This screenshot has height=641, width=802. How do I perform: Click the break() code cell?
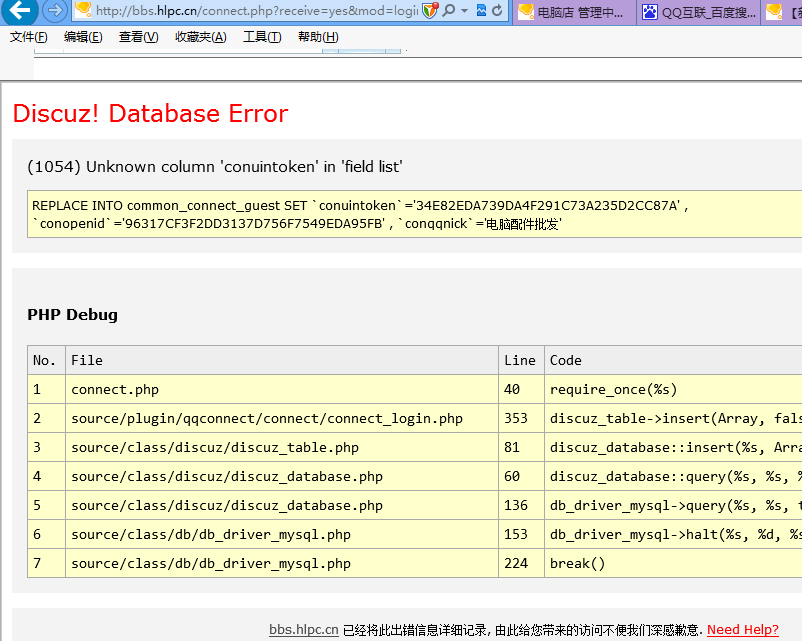click(x=673, y=563)
